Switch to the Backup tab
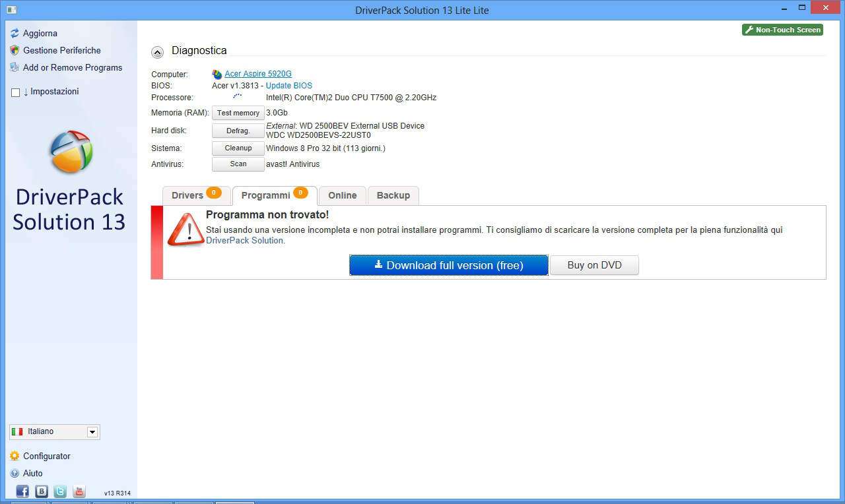Screen dimensions: 845x504 (x=393, y=195)
